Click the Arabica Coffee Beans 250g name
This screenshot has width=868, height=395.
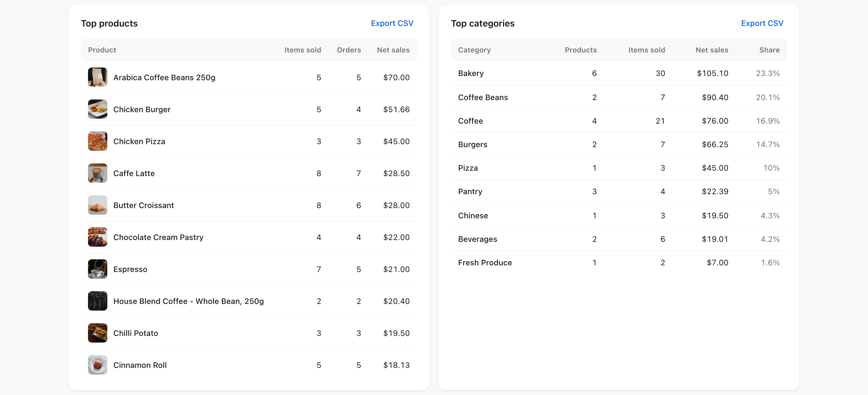coord(164,77)
